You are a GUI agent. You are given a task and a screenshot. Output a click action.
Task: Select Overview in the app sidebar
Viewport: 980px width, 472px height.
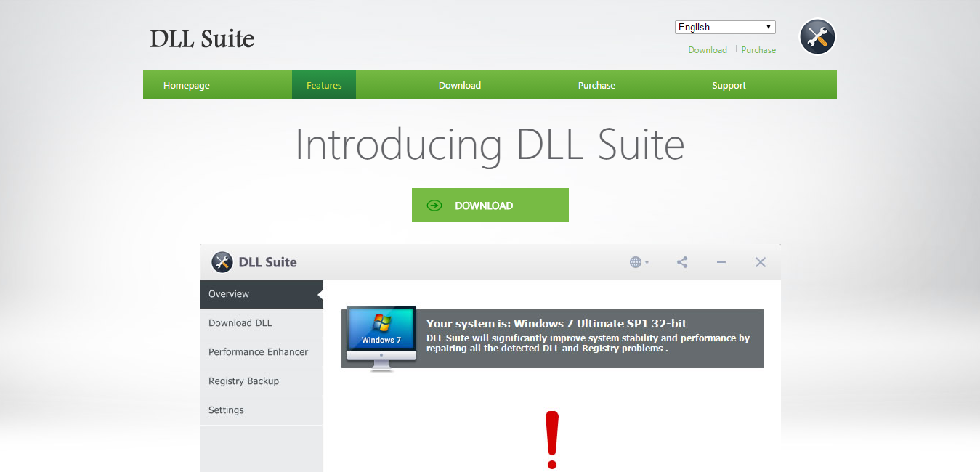click(262, 294)
